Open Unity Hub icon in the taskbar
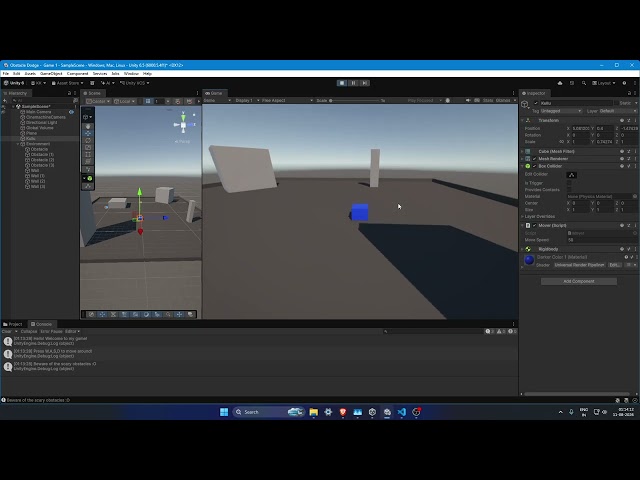 coord(372,412)
